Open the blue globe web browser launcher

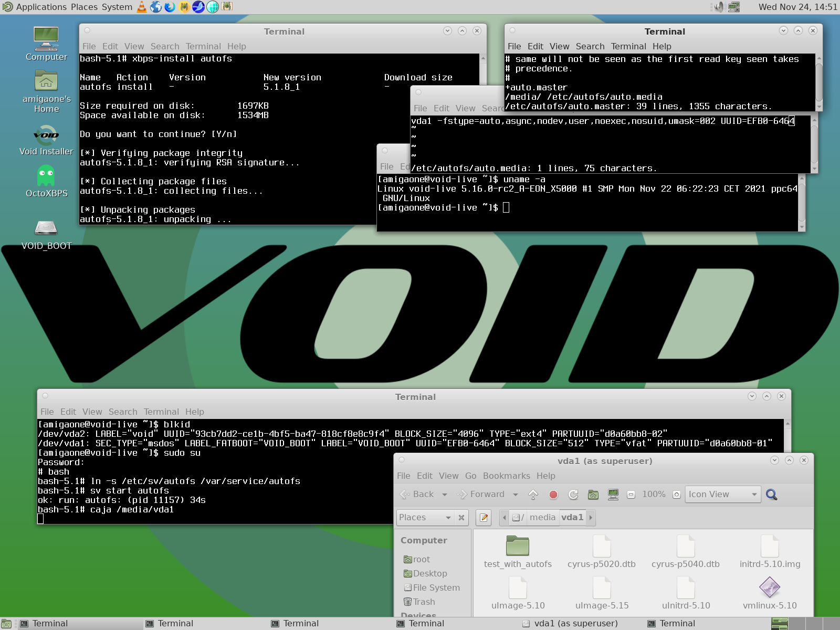click(156, 7)
